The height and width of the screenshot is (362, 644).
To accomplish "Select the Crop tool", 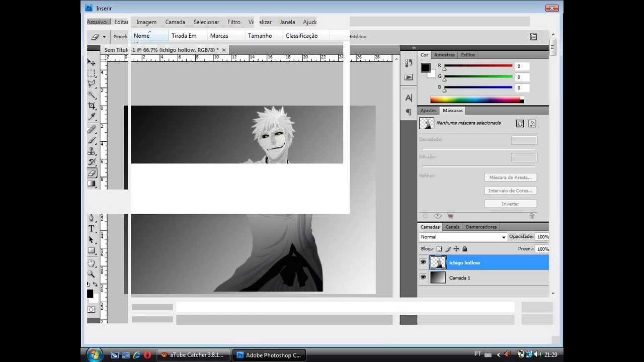I will point(92,106).
